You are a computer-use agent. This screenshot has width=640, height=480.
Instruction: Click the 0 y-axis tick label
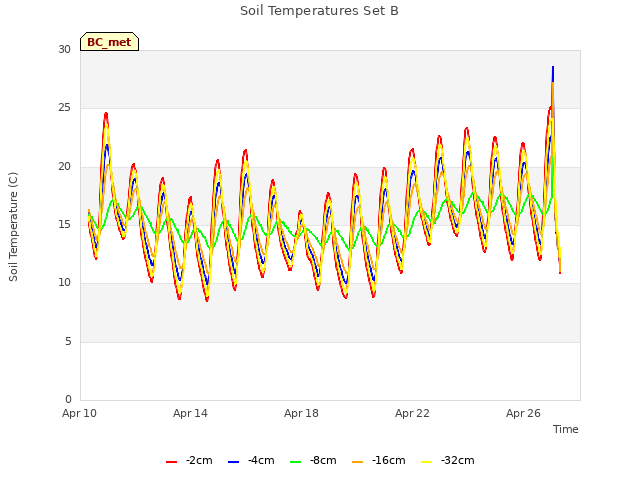tap(68, 399)
